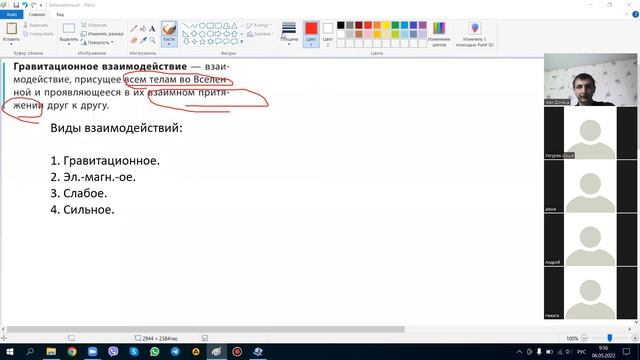Screen dimensions: 640x360
Task: Click the zoom in plus button
Action: [634, 338]
